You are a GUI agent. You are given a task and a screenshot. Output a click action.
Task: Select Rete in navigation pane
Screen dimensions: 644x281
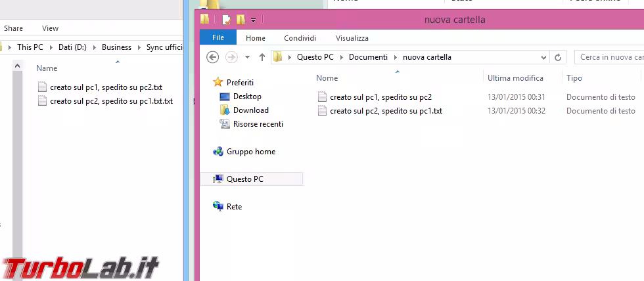pyautogui.click(x=234, y=207)
